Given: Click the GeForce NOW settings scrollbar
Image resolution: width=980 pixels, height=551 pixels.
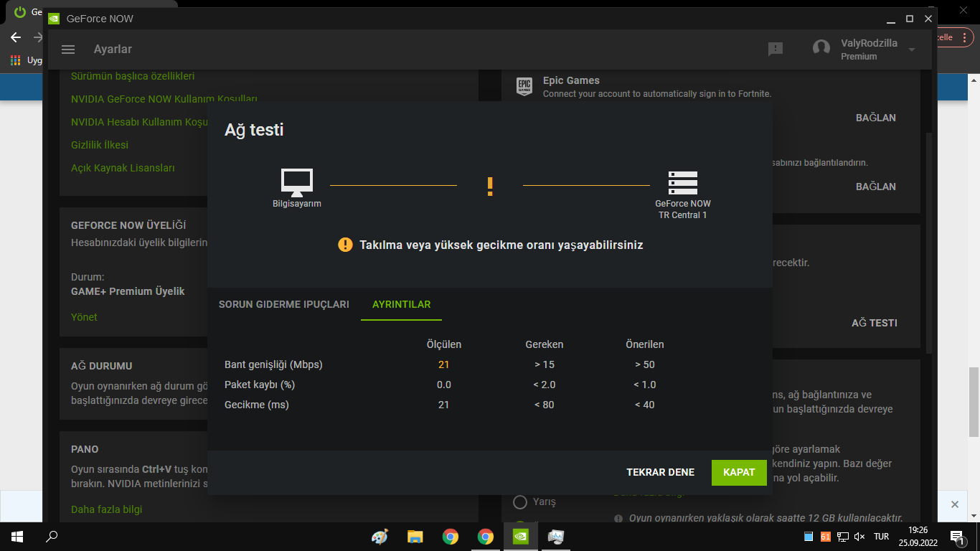Looking at the screenshot, I should click(929, 244).
